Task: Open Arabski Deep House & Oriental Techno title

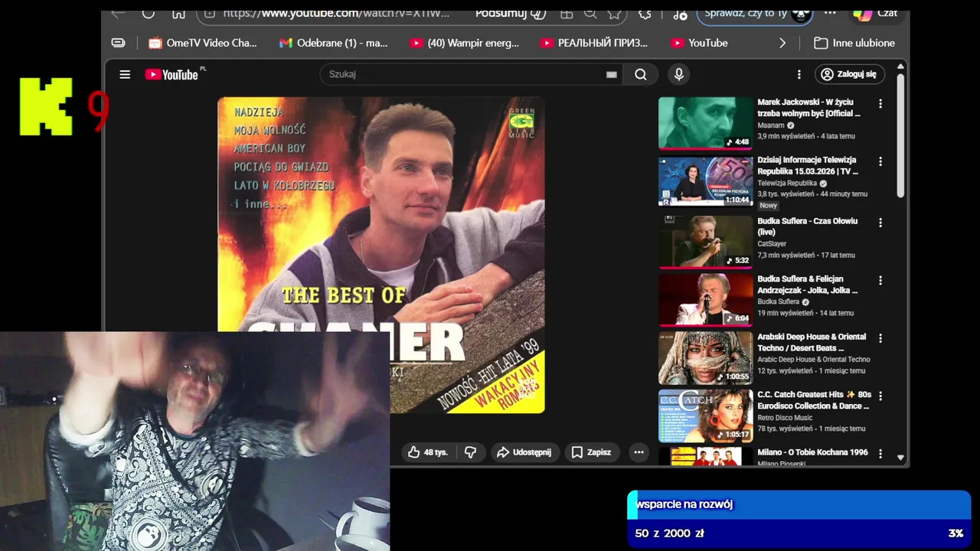Action: (x=812, y=342)
